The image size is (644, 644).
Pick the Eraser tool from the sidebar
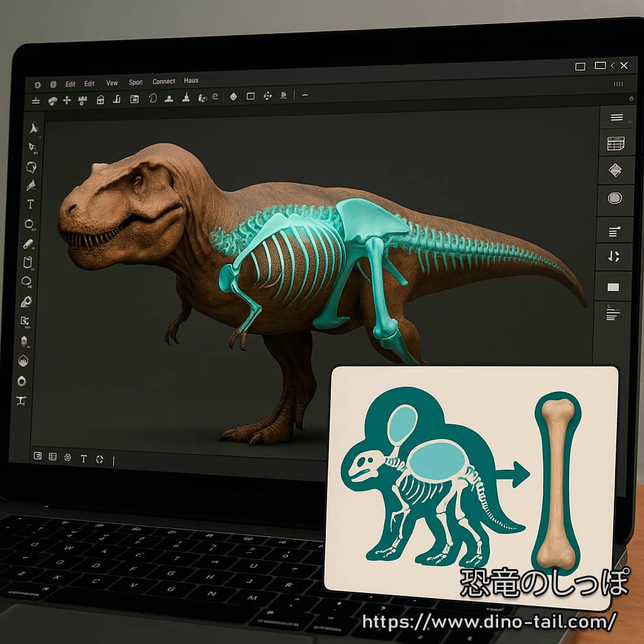tap(28, 244)
